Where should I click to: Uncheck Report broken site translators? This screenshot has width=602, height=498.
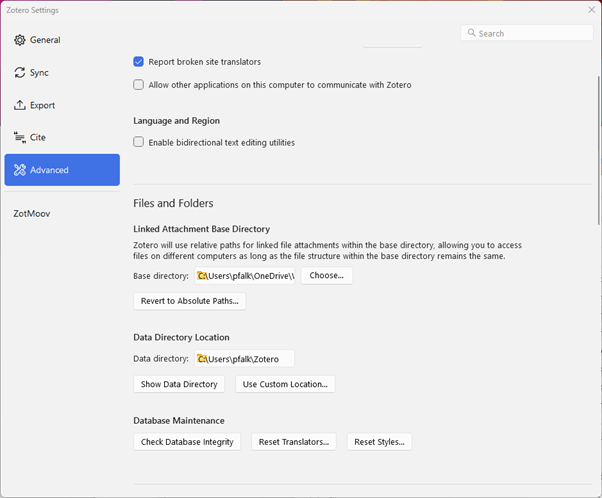[139, 61]
